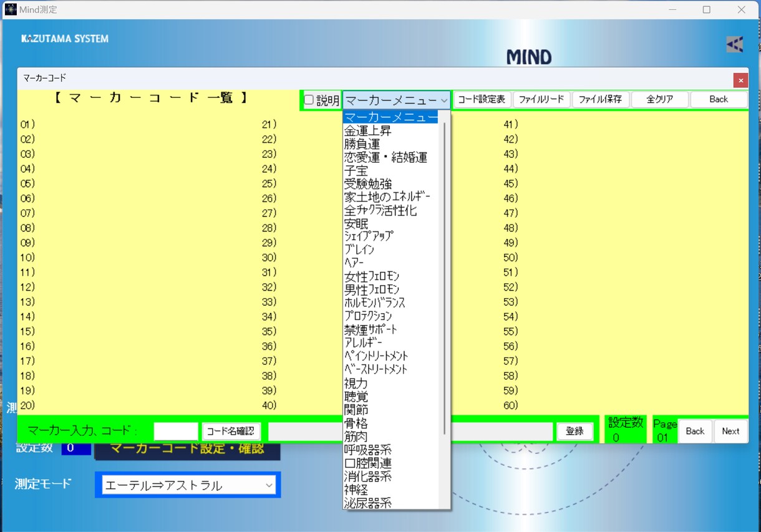Image resolution: width=761 pixels, height=532 pixels.
Task: Choose 関節 from the marker menu
Action: coord(356,409)
